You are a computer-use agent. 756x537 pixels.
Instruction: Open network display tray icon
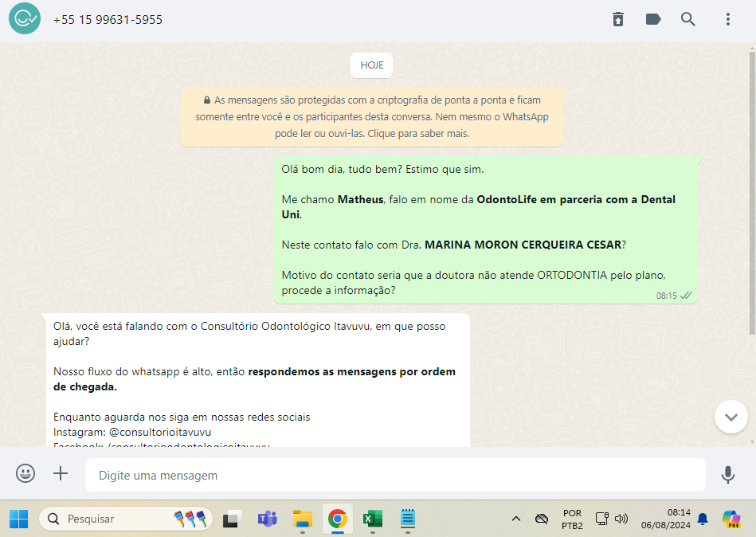pyautogui.click(x=601, y=519)
